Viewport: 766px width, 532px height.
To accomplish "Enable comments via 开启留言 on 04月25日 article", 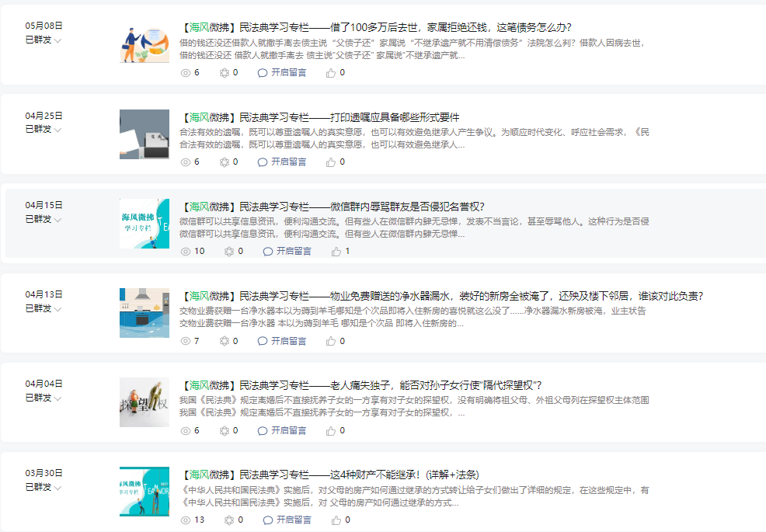I will point(288,162).
